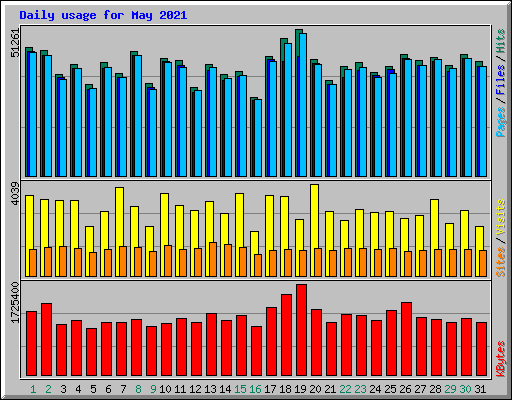Click day 31 on the x-axis
This screenshot has height=400, width=512.
pyautogui.click(x=480, y=389)
